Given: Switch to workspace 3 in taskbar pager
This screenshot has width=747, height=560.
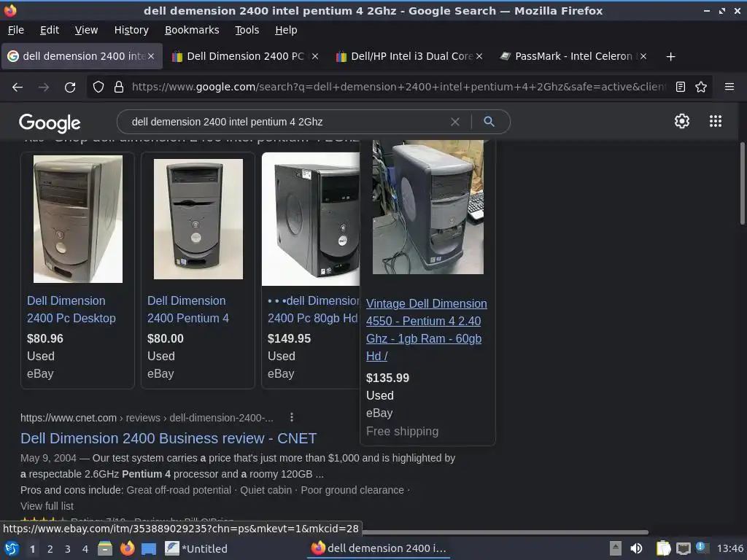Looking at the screenshot, I should 68,549.
